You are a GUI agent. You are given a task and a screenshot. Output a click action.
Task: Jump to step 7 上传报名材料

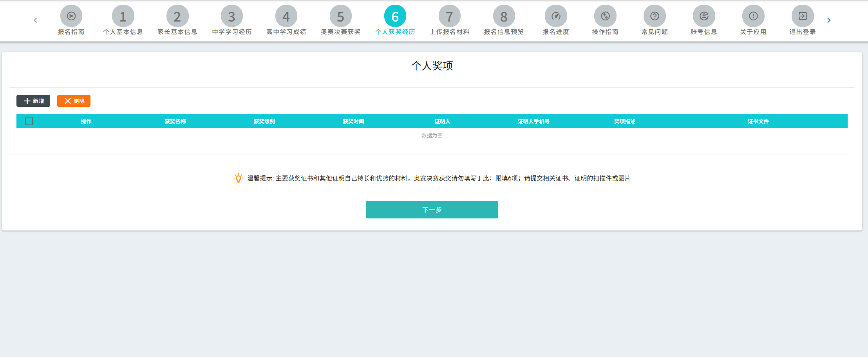pyautogui.click(x=449, y=16)
